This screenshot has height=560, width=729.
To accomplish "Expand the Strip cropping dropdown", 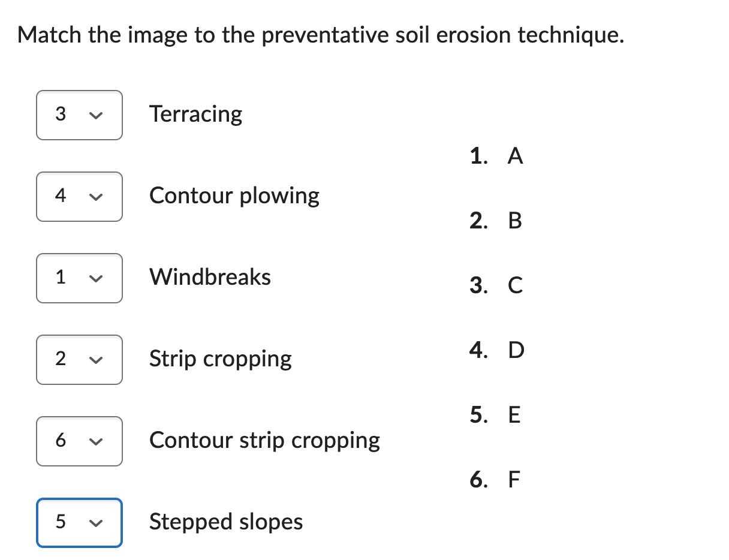I will (x=79, y=360).
